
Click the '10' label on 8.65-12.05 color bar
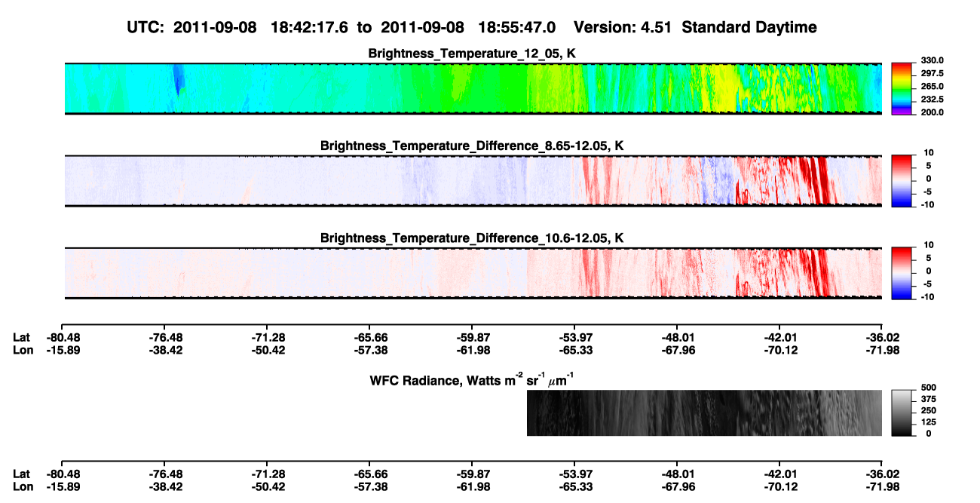click(x=928, y=153)
